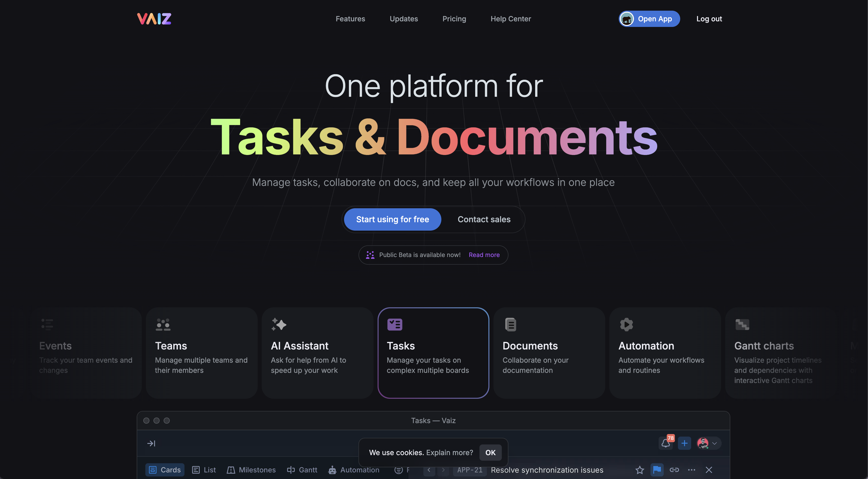The height and width of the screenshot is (479, 868).
Task: Open the task more options menu
Action: (x=691, y=470)
